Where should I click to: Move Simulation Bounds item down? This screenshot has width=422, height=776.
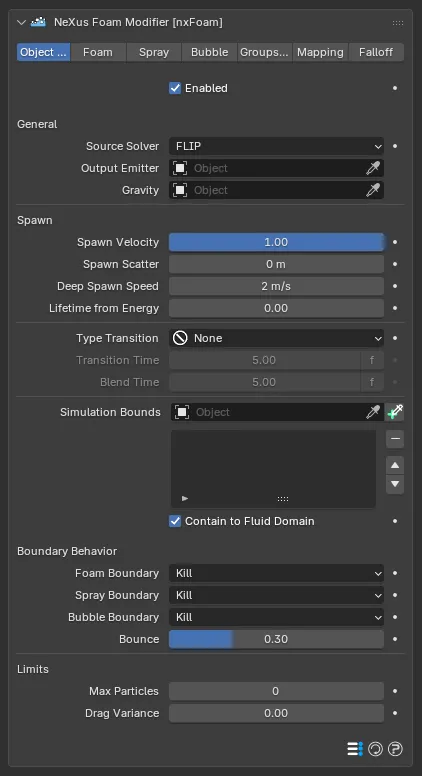(x=395, y=484)
